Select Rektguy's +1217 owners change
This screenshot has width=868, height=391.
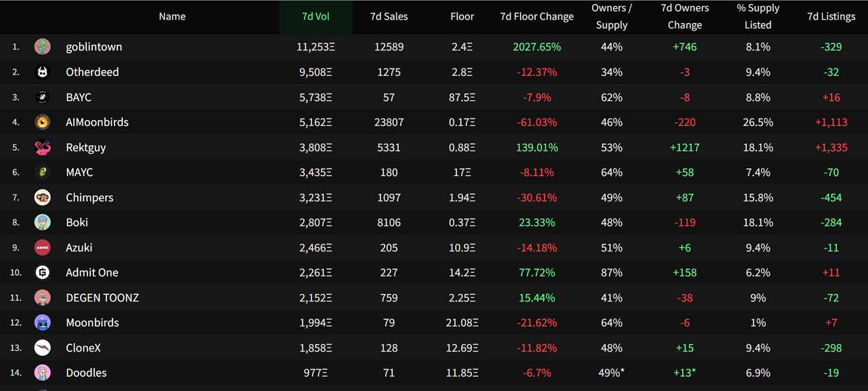click(685, 147)
